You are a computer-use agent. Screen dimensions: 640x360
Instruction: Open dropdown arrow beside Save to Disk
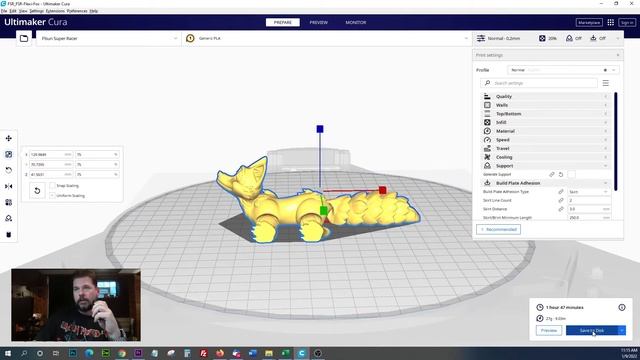coord(622,330)
